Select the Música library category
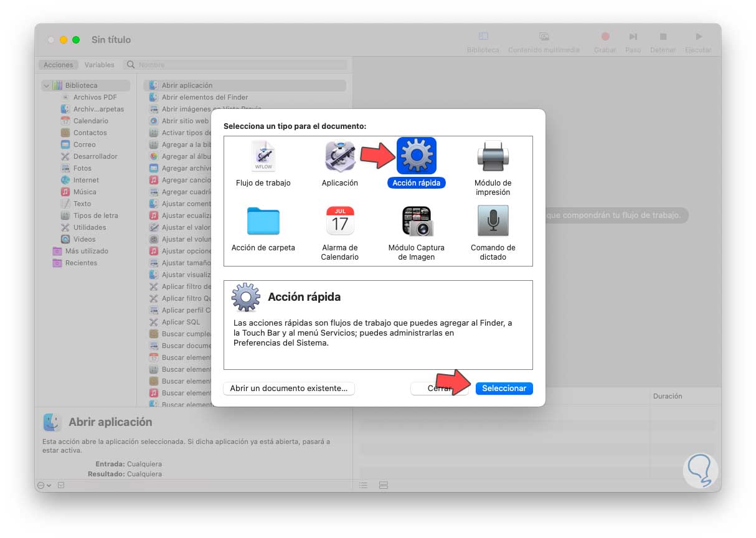756x538 pixels. (85, 192)
